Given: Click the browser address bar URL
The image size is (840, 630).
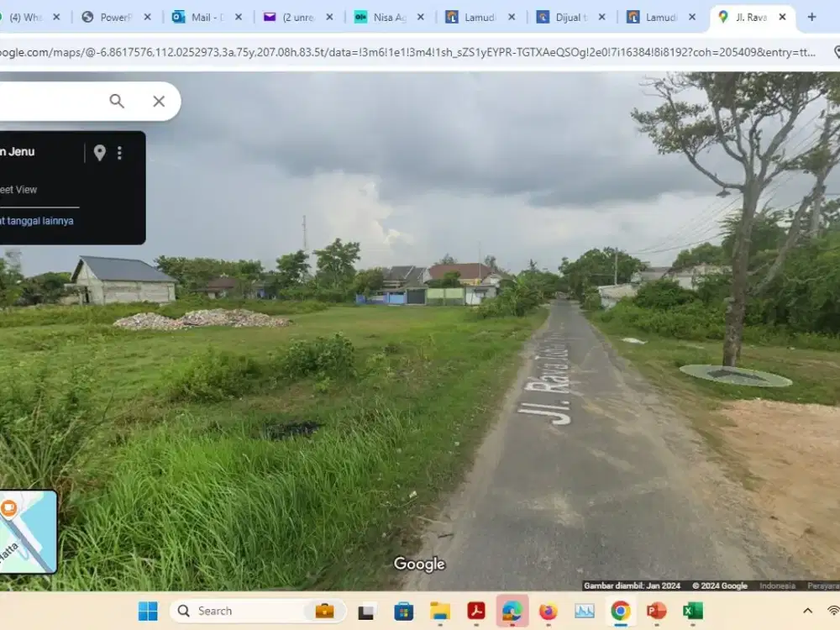Looking at the screenshot, I should (407, 52).
